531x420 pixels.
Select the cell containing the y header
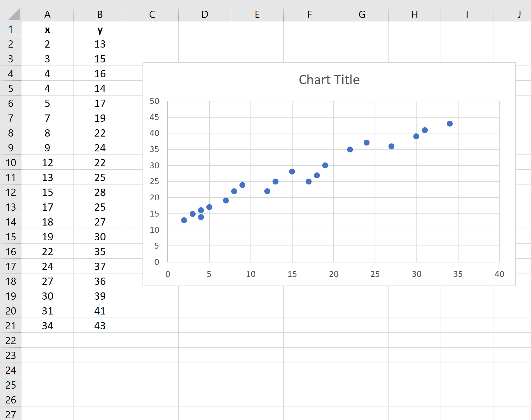coord(100,29)
